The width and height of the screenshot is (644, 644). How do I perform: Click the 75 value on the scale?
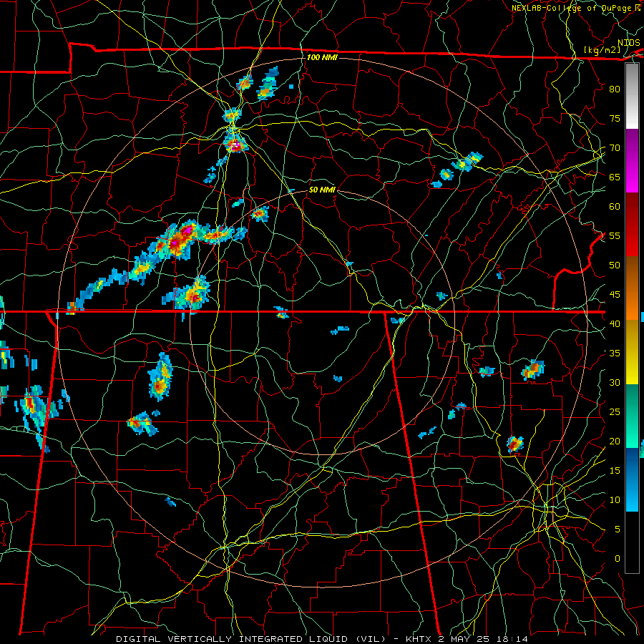click(615, 118)
